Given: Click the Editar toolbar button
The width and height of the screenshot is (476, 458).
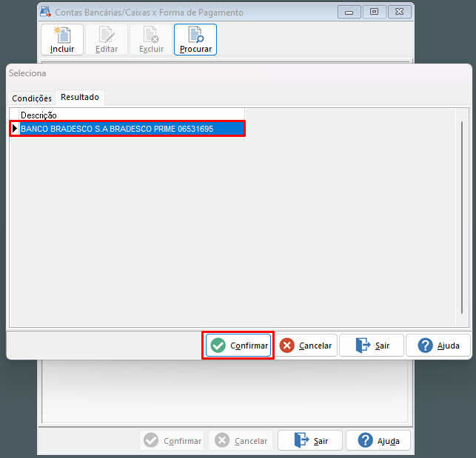Looking at the screenshot, I should point(107,40).
